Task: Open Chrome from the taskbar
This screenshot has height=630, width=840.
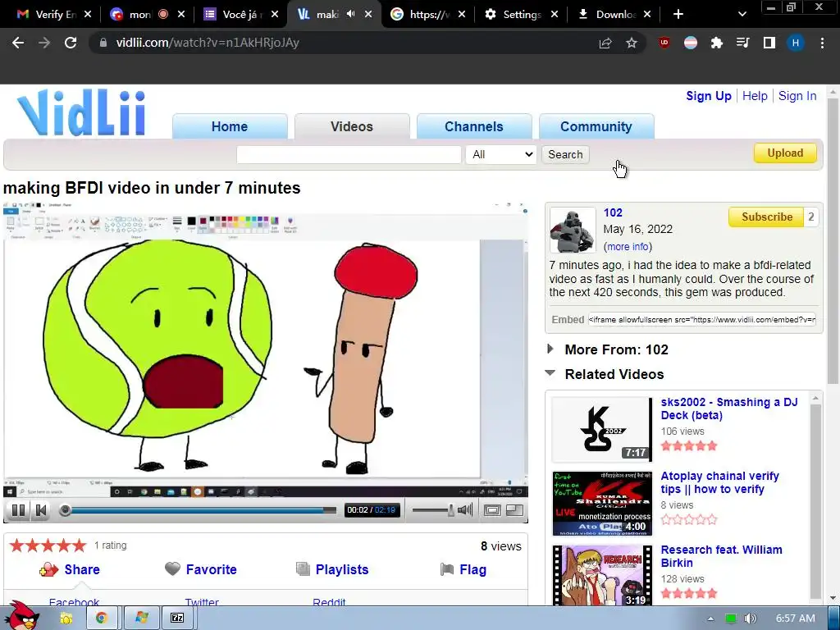Action: pyautogui.click(x=101, y=619)
